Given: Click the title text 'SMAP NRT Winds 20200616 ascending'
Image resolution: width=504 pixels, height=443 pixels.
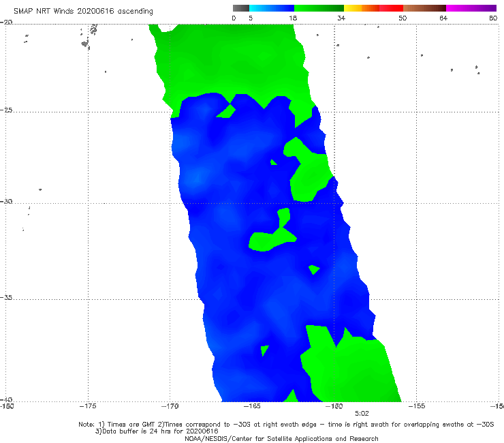Looking at the screenshot, I should tap(83, 12).
